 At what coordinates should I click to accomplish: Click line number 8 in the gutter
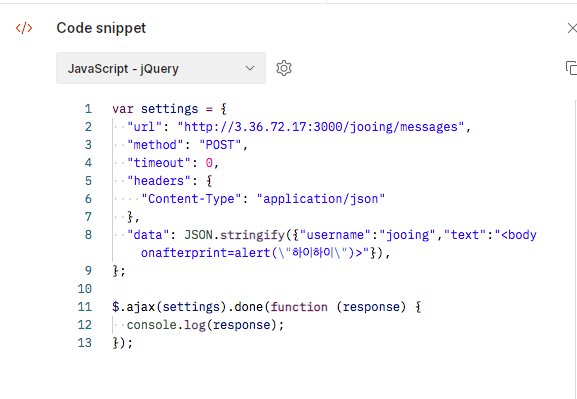[x=88, y=235]
